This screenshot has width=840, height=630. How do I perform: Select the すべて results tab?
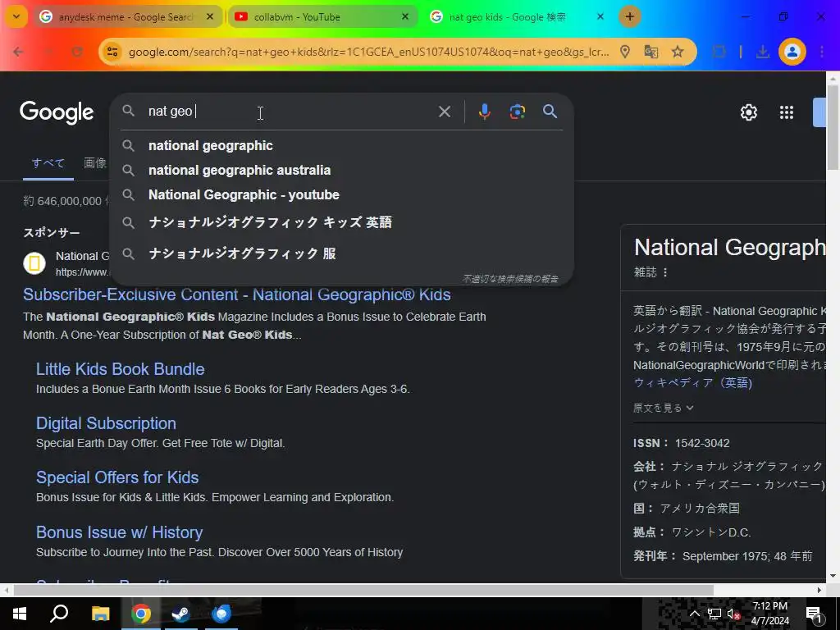click(48, 163)
